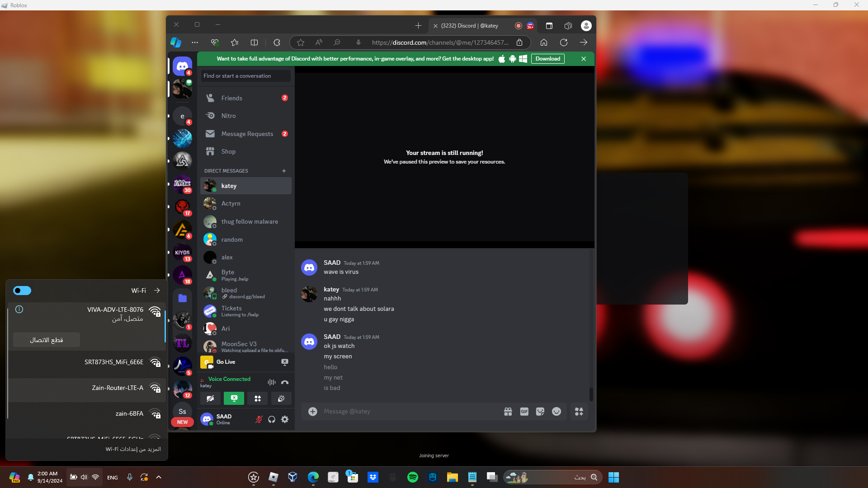Open Edge extensions menu
The image size is (868, 488).
(277, 42)
